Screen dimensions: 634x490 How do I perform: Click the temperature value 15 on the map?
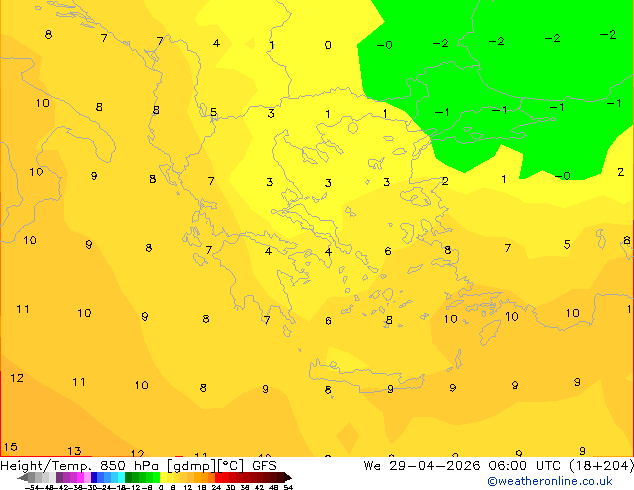point(11,447)
